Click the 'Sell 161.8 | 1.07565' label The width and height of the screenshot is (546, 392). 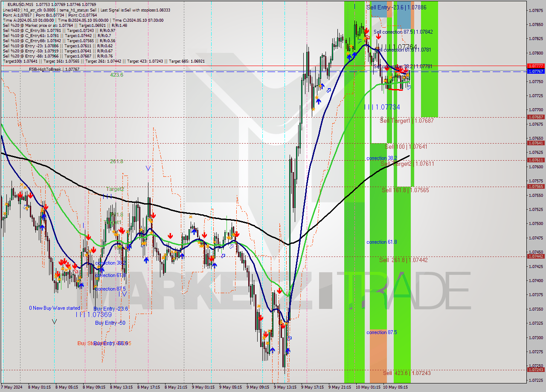click(405, 190)
